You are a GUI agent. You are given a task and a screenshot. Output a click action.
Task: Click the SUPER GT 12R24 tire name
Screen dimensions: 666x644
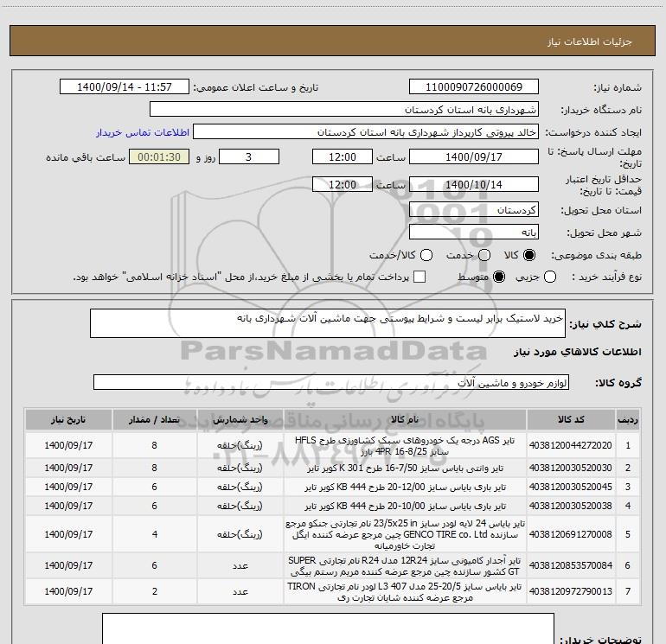(405, 566)
